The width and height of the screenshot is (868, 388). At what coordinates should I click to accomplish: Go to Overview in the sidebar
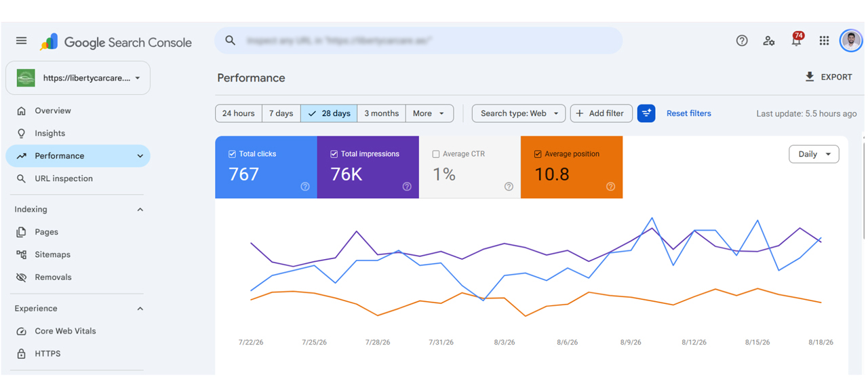[x=78, y=111]
